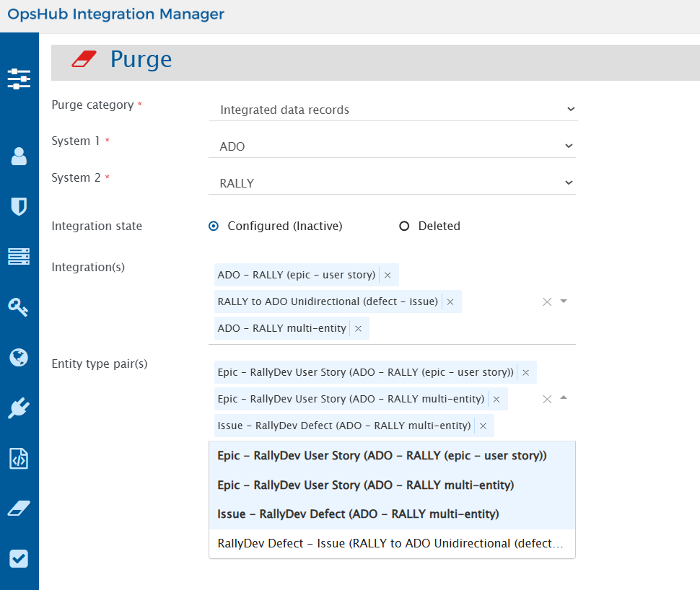This screenshot has height=590, width=700.
Task: Click the user profile icon in sidebar
Action: 19,157
